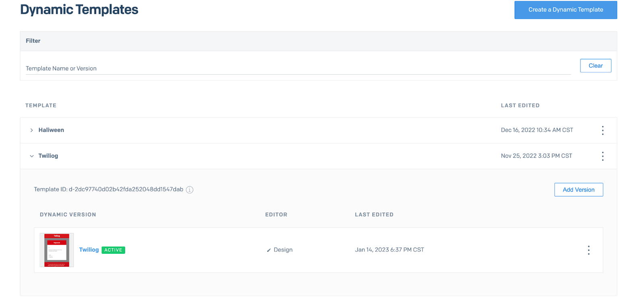Clear the template filter

point(595,66)
